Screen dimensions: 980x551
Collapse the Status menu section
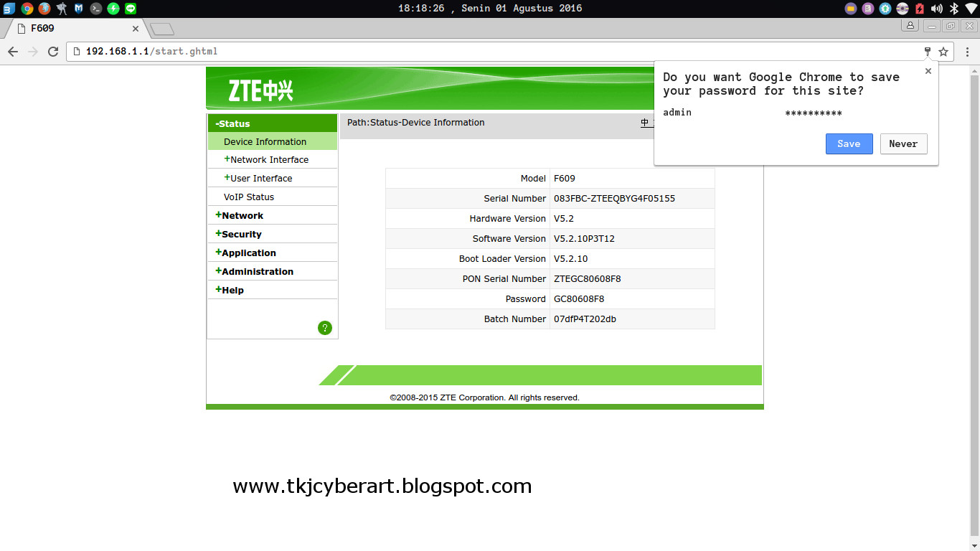[x=273, y=123]
